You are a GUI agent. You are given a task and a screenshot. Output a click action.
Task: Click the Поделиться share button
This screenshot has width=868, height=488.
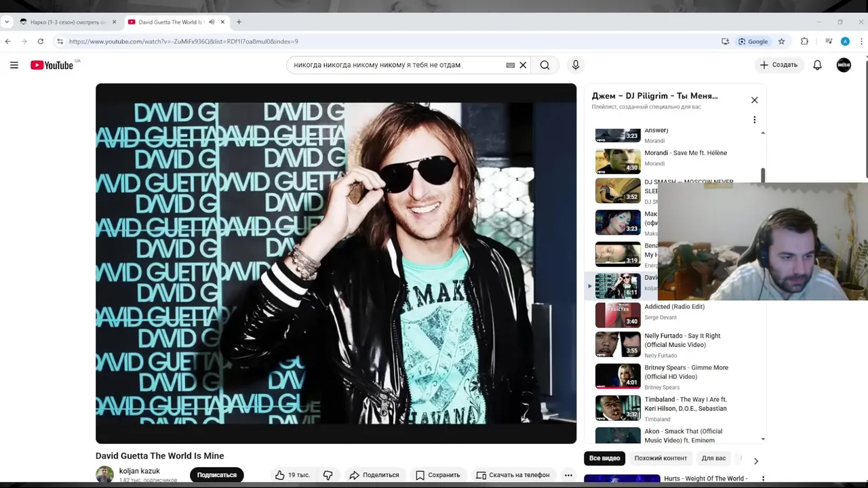pyautogui.click(x=374, y=475)
